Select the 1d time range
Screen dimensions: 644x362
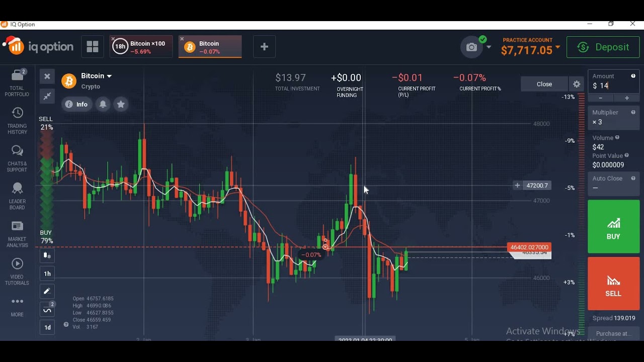[x=47, y=327]
